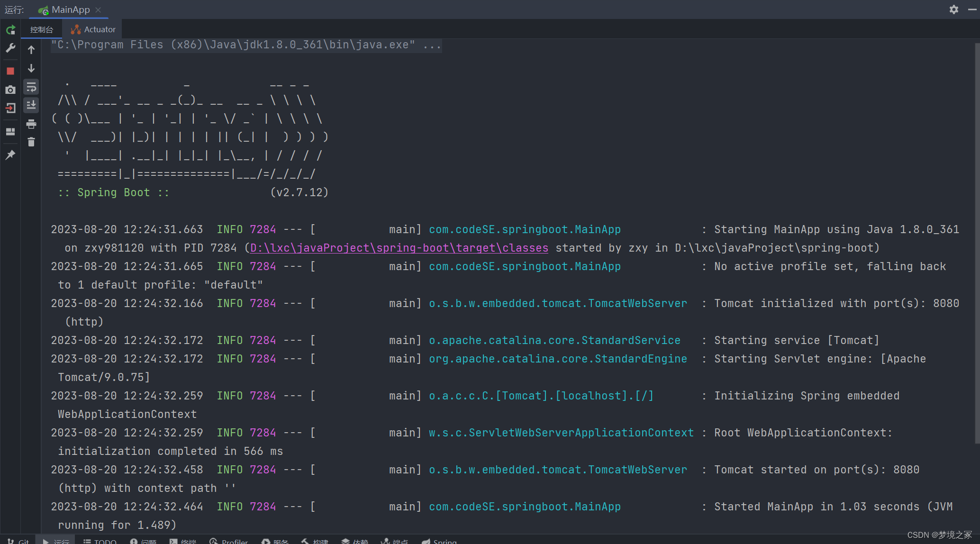The height and width of the screenshot is (544, 980).
Task: Open run tool window settings gear
Action: tap(954, 9)
